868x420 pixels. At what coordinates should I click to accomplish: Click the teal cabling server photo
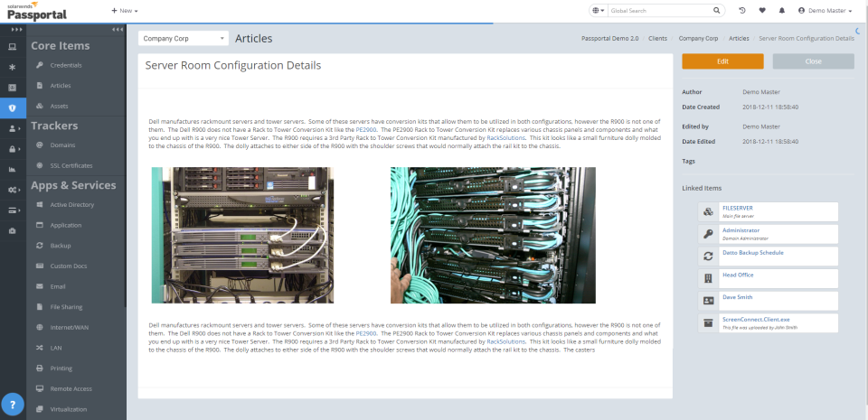pyautogui.click(x=493, y=235)
